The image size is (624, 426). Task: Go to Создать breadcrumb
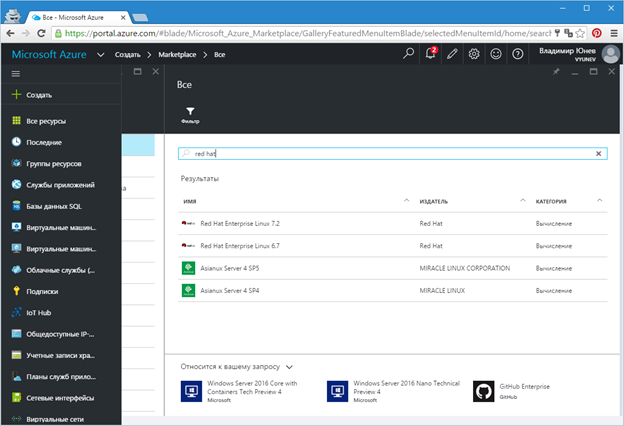127,55
